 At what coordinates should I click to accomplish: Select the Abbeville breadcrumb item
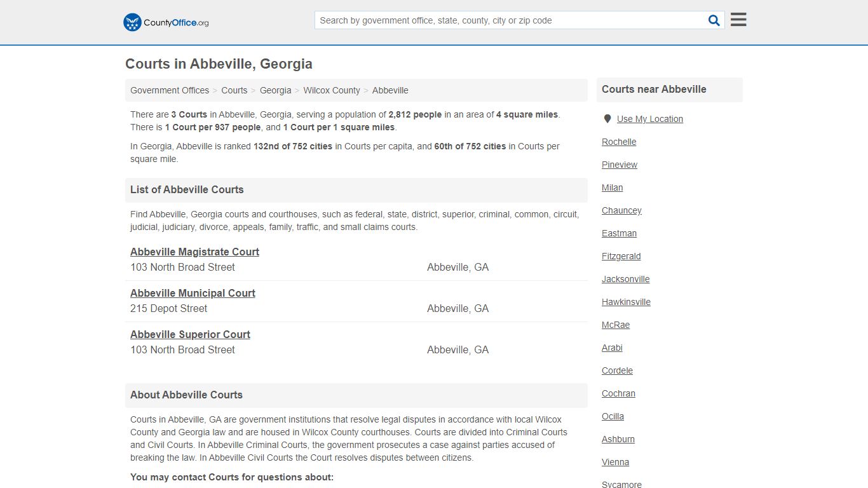pos(390,90)
